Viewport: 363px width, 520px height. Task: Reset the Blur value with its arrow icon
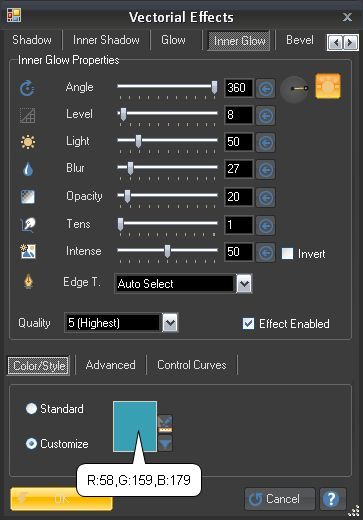pos(265,170)
